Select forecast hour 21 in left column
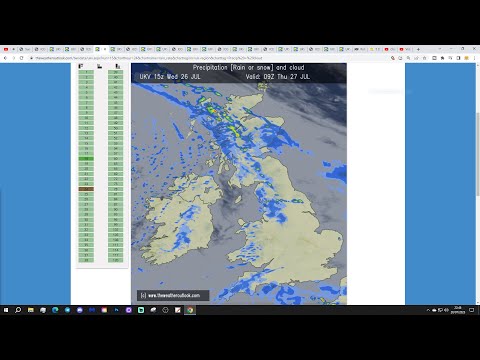Image resolution: width=480 pixels, height=360 pixels. (x=86, y=174)
